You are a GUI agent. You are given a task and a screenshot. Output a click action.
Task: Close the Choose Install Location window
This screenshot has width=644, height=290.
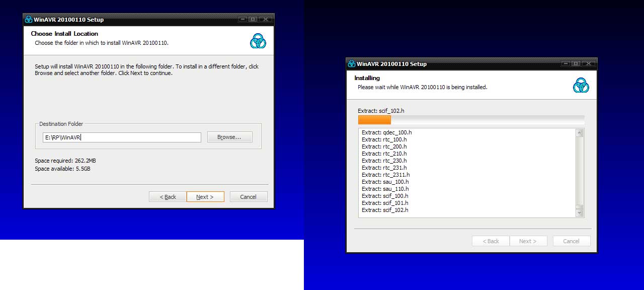tap(265, 19)
